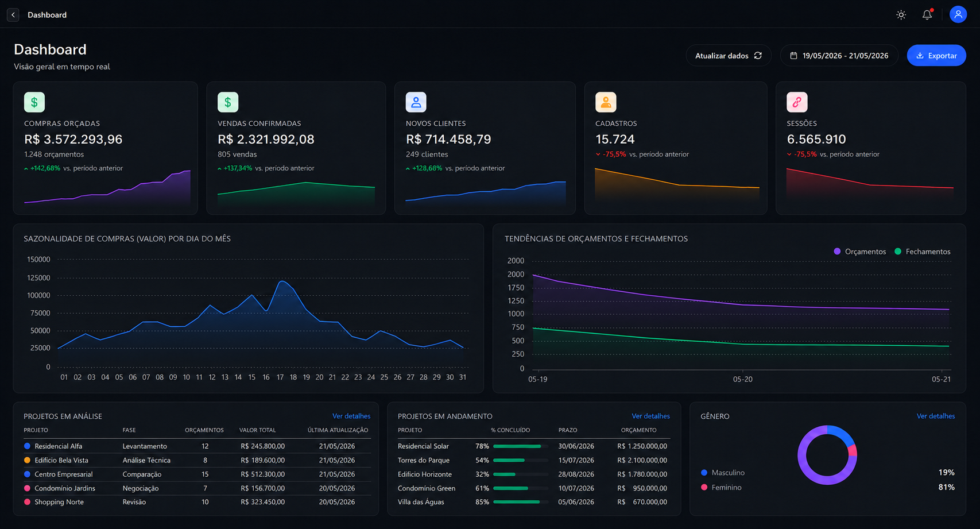Click the pink dot beside Condomínio Jardins

click(x=27, y=488)
